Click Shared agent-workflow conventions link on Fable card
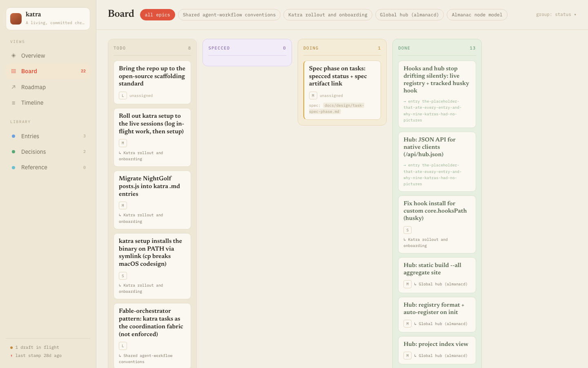This screenshot has width=588, height=368. click(x=146, y=359)
